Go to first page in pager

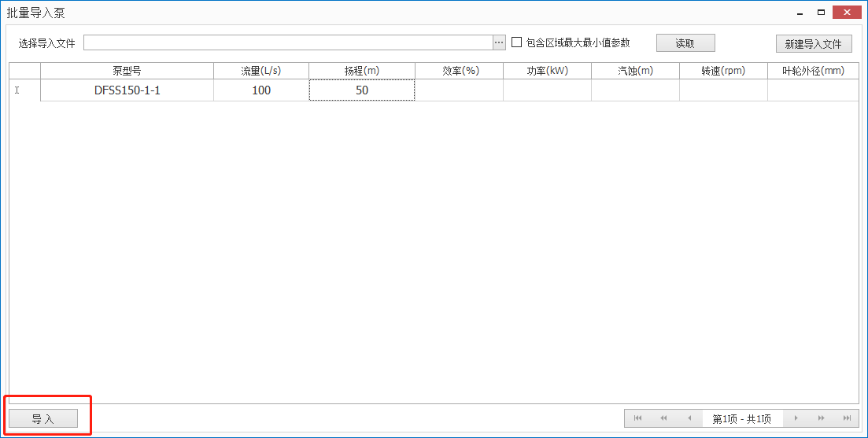click(x=637, y=418)
